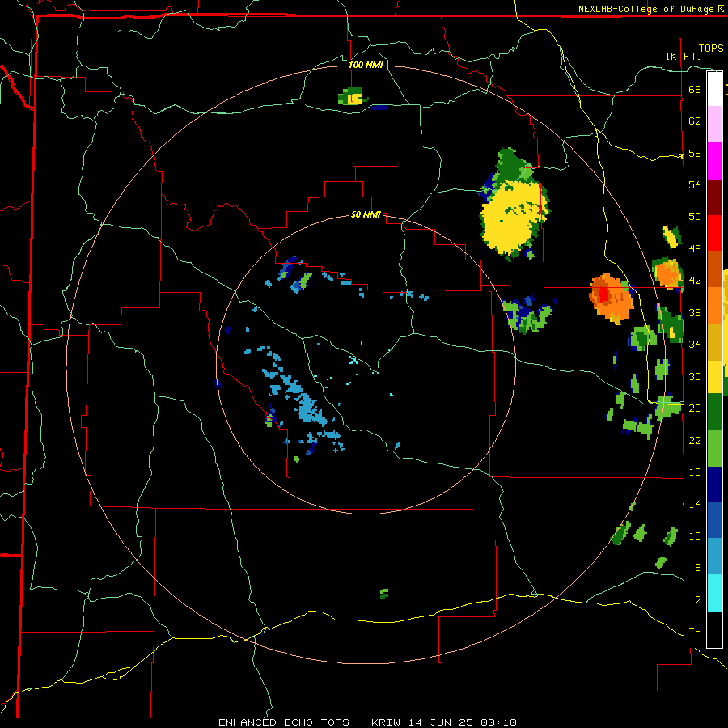Click the '46' legend value
728x728 pixels.
point(695,249)
